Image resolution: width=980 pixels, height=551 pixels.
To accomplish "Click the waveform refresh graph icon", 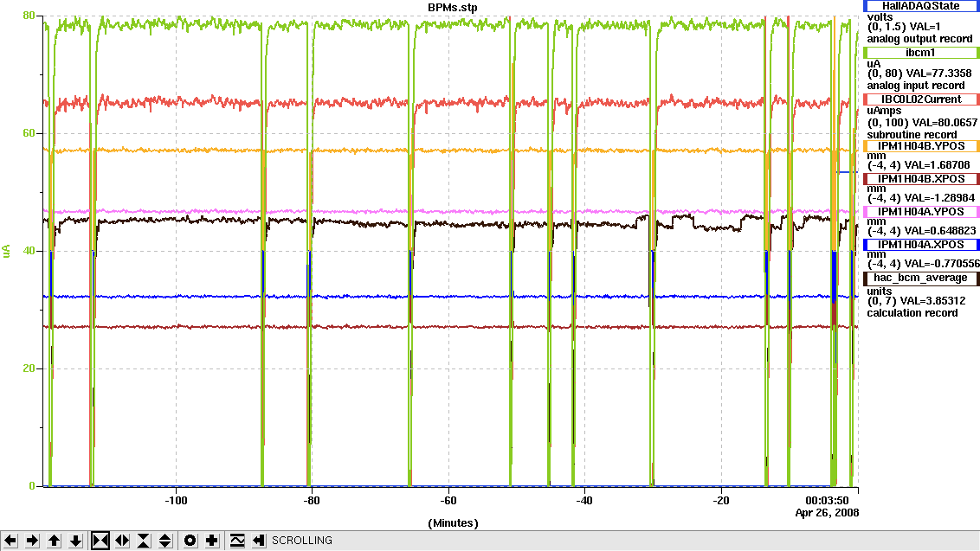I will pos(237,541).
